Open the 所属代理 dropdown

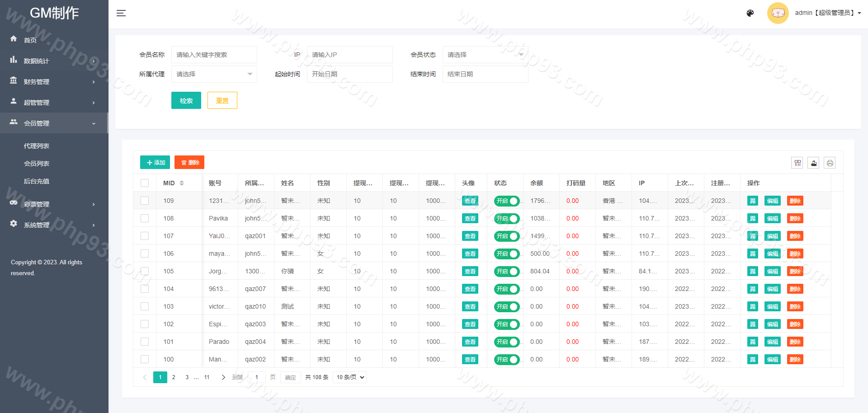pos(214,74)
